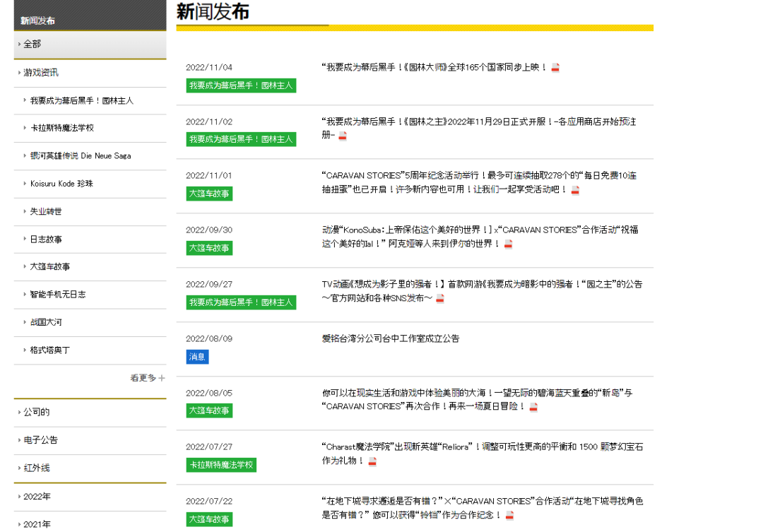The width and height of the screenshot is (763, 532).
Task: Open the document icon next to the 2022/09/27 TV动画 news
Action: coord(439,298)
